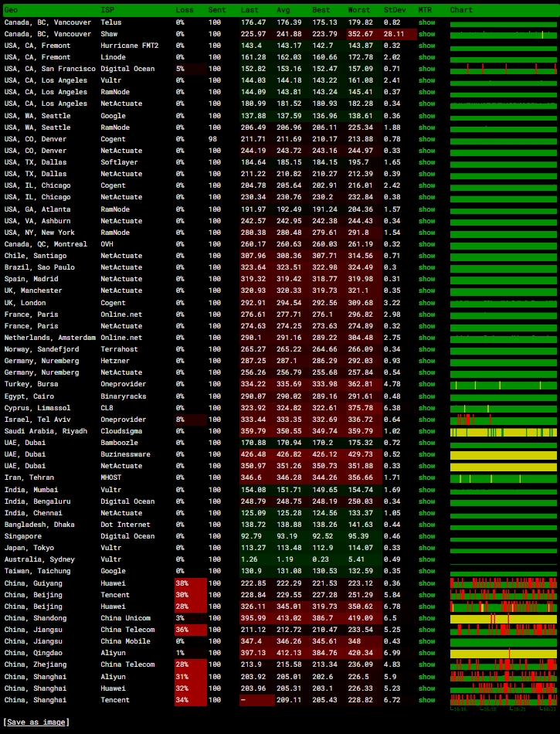Click the StDev column header

click(394, 10)
